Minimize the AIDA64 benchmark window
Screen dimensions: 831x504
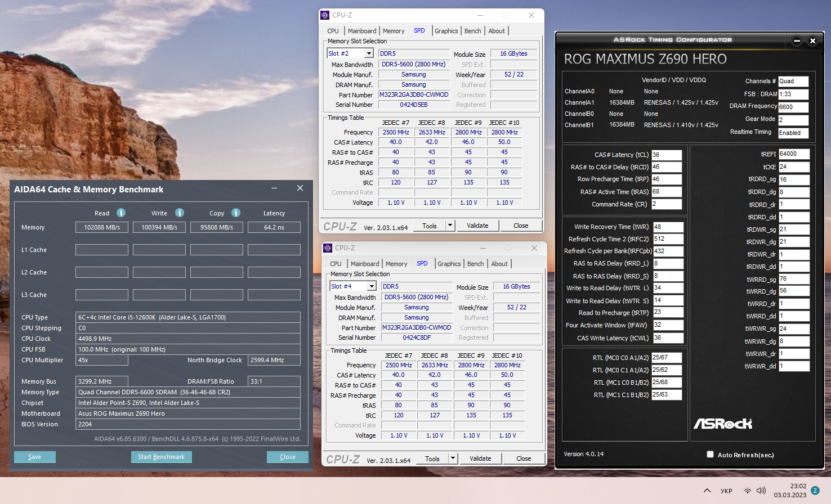tap(274, 188)
